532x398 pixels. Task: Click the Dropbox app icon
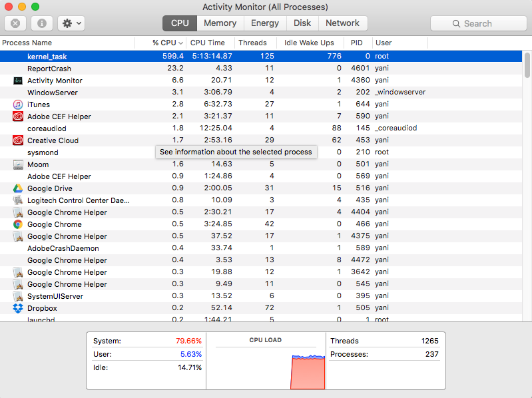pyautogui.click(x=17, y=308)
